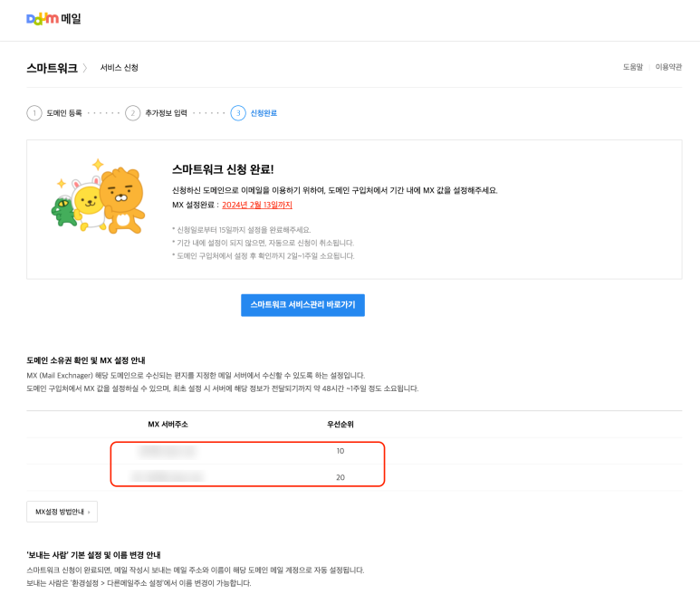The image size is (700, 594).
Task: Select step 2 circle icon
Action: coord(132,113)
